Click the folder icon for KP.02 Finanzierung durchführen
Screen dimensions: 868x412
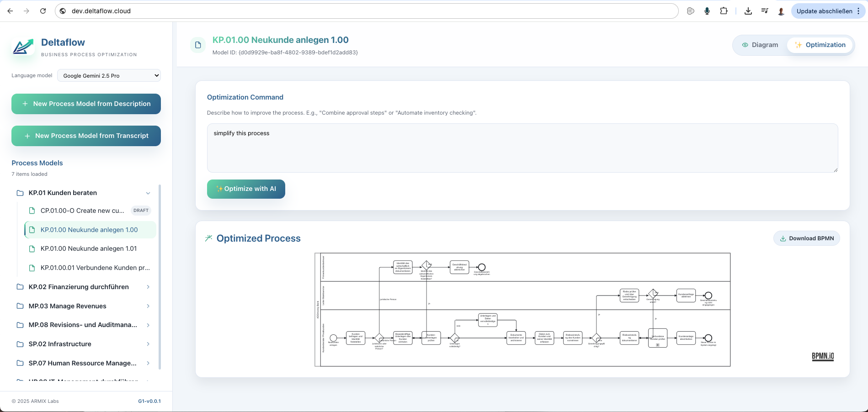(20, 286)
